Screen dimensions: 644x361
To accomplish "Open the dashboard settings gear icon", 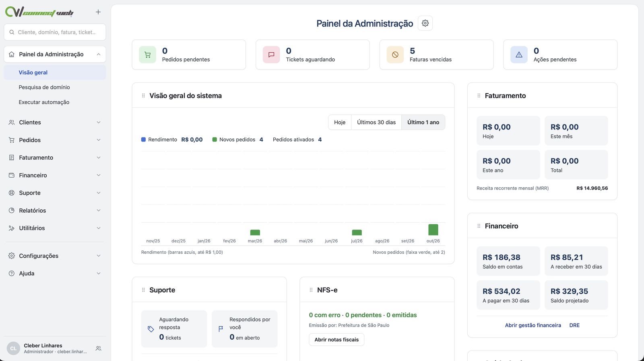I will 425,23.
